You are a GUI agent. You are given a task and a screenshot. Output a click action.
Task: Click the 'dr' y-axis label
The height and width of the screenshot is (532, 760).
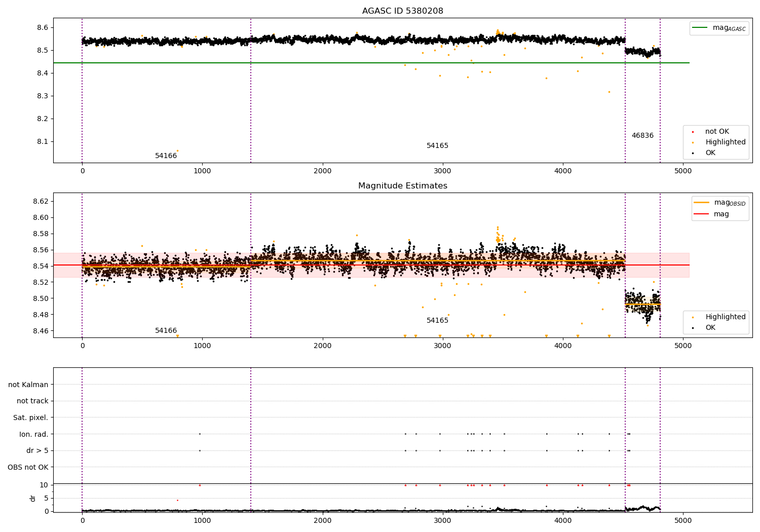(33, 499)
